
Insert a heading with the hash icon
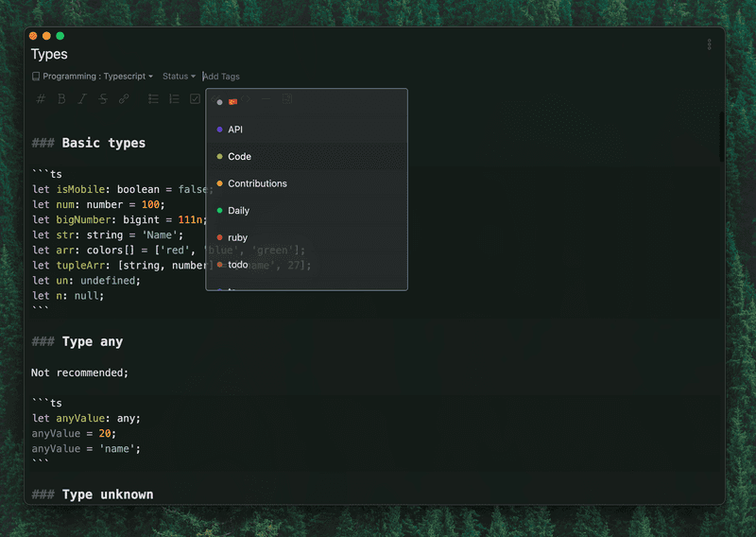coord(40,99)
